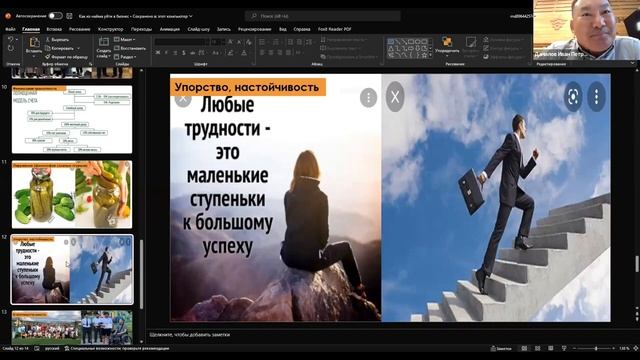640x360 pixels.
Task: Click the text highlight color icon
Action: pyautogui.click(x=231, y=53)
